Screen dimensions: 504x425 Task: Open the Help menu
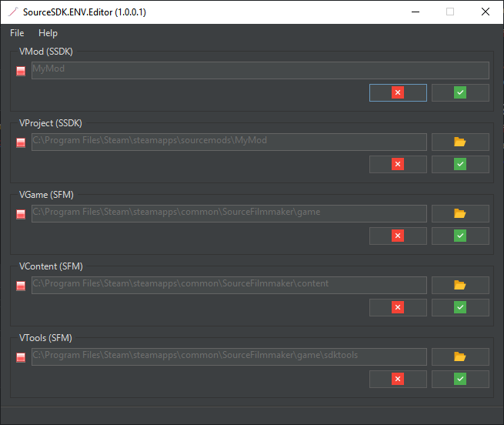[48, 33]
